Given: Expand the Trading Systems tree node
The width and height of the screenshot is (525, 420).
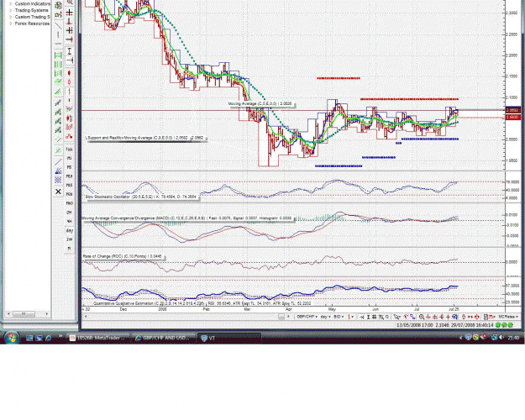Looking at the screenshot, I should [11, 10].
